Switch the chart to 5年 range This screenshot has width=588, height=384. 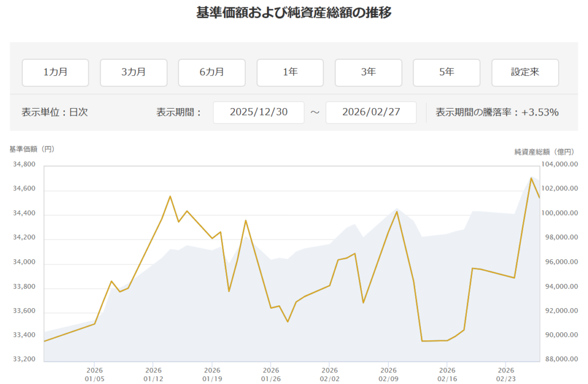click(x=446, y=72)
